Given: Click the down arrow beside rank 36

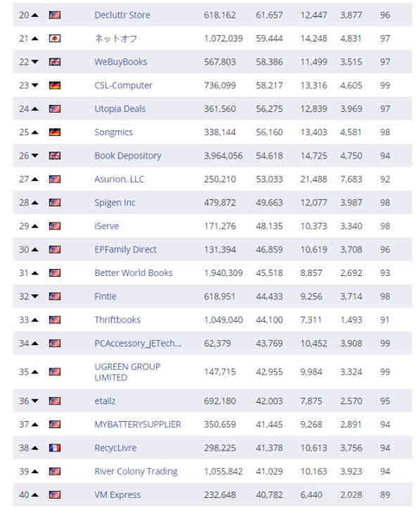Looking at the screenshot, I should click(x=35, y=401).
